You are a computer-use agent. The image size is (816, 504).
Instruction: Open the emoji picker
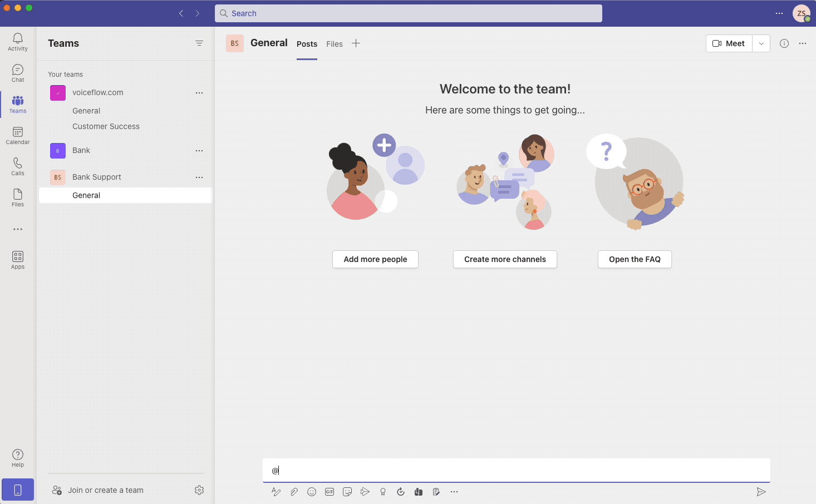tap(312, 492)
